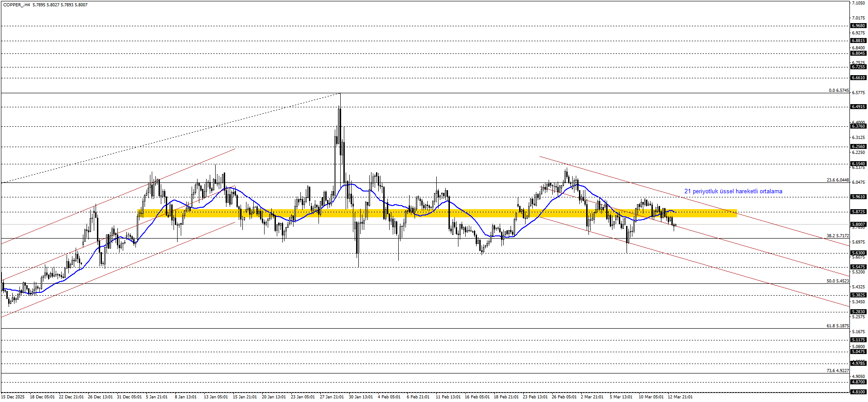Select the 6.4915 price level tag

858,107
